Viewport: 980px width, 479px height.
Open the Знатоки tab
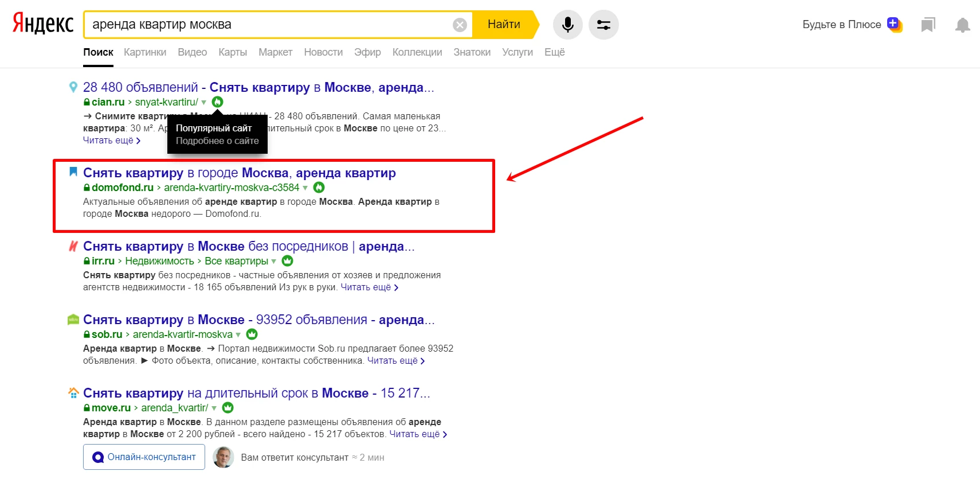point(472,52)
